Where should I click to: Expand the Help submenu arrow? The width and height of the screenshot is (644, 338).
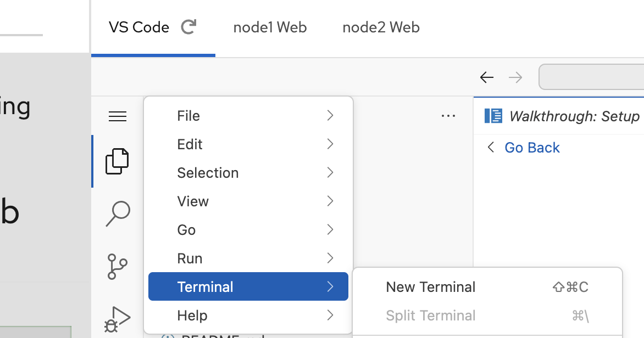[330, 315]
